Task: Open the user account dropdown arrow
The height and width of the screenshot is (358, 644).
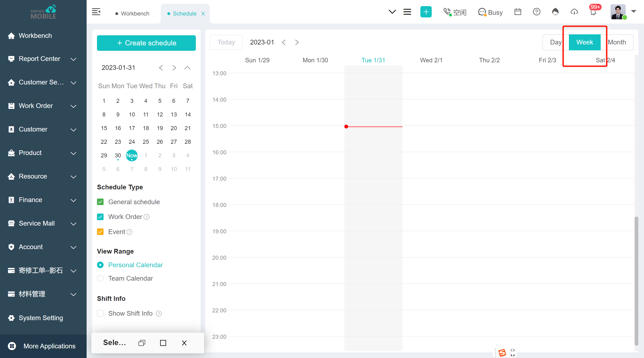Action: coord(633,11)
